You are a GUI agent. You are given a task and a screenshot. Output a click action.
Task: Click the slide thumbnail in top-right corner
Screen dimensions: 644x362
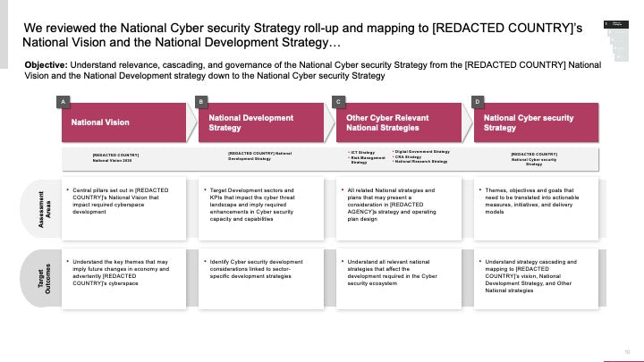pyautogui.click(x=616, y=40)
